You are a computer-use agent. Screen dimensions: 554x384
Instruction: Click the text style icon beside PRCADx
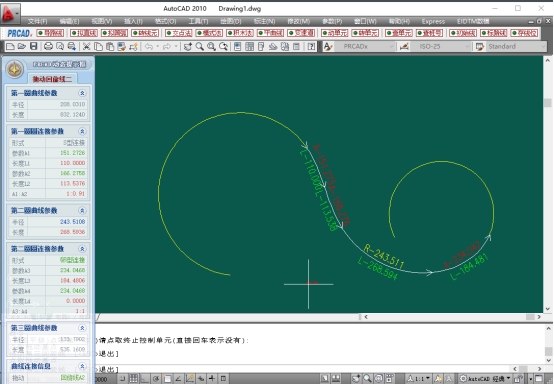pyautogui.click(x=328, y=46)
